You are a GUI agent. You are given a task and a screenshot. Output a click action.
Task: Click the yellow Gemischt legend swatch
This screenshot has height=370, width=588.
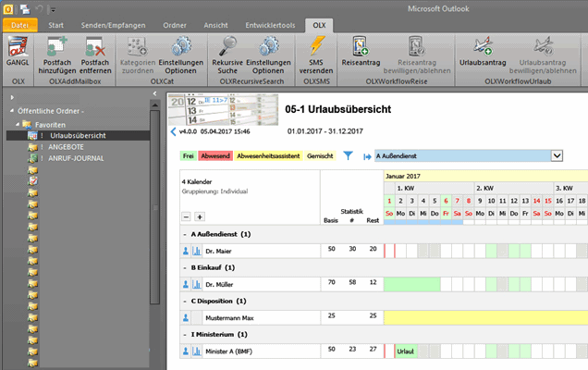tap(320, 156)
